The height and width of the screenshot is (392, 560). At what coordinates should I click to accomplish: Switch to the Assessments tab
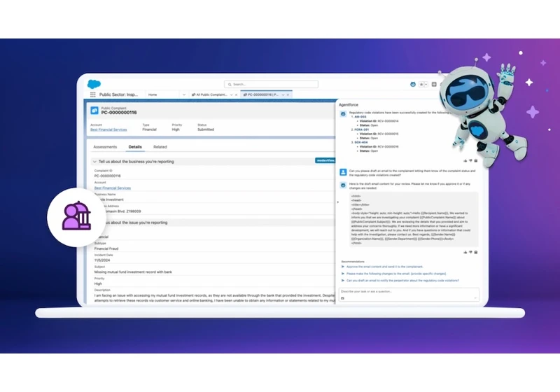point(105,147)
